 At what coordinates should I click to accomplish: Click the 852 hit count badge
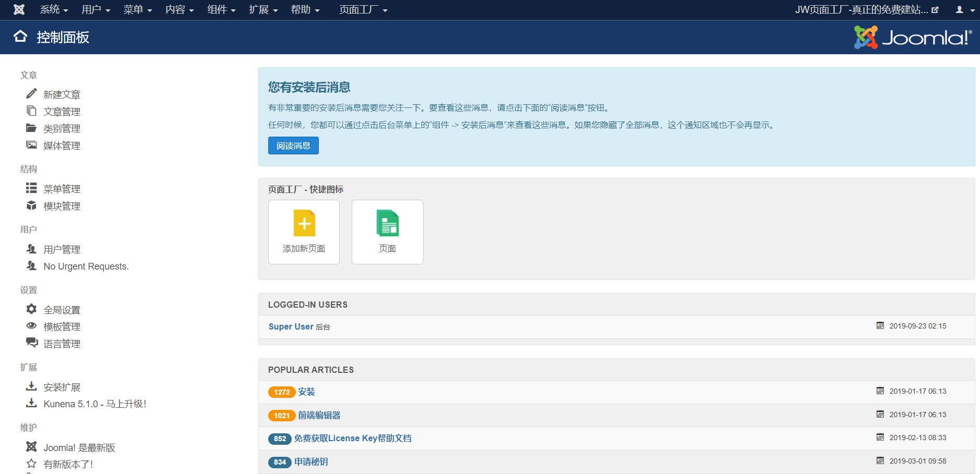[280, 439]
